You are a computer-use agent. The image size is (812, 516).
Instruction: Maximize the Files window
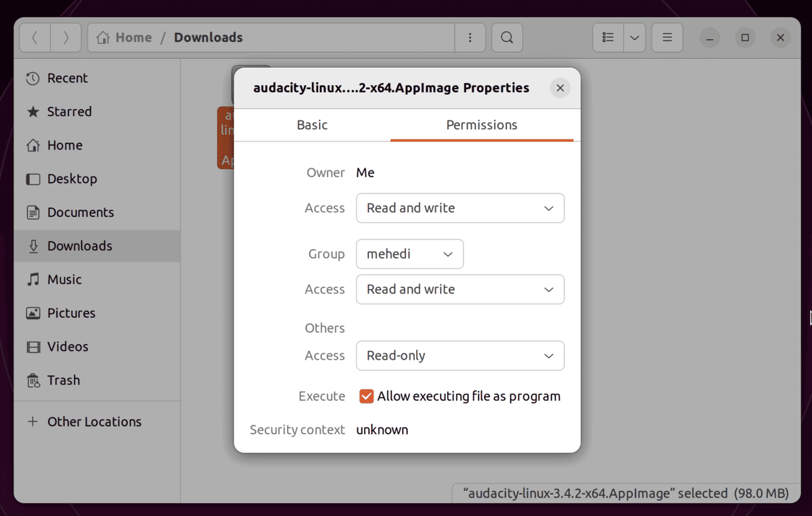[x=745, y=38]
